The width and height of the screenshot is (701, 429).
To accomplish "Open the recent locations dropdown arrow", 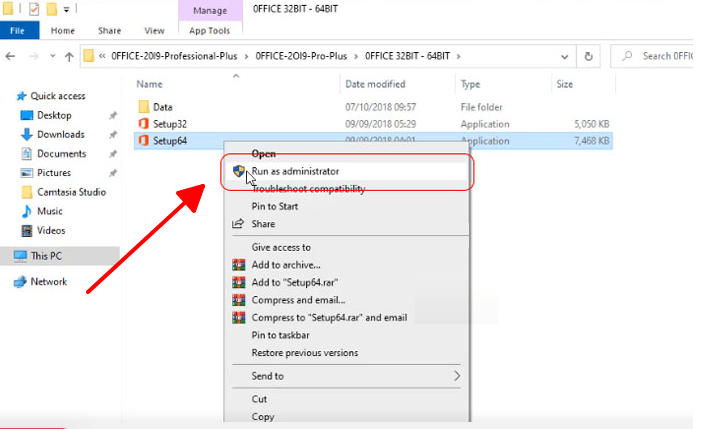I will pos(53,56).
